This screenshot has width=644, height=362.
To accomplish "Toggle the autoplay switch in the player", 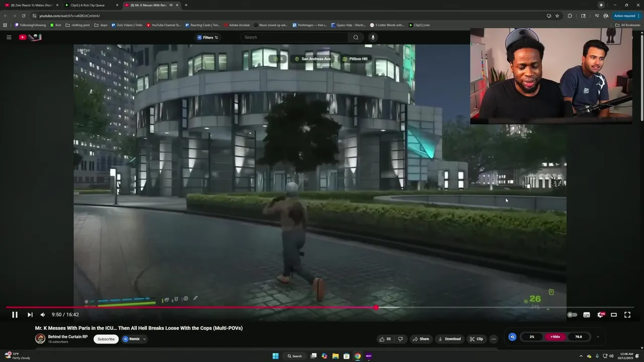I will coord(572,315).
